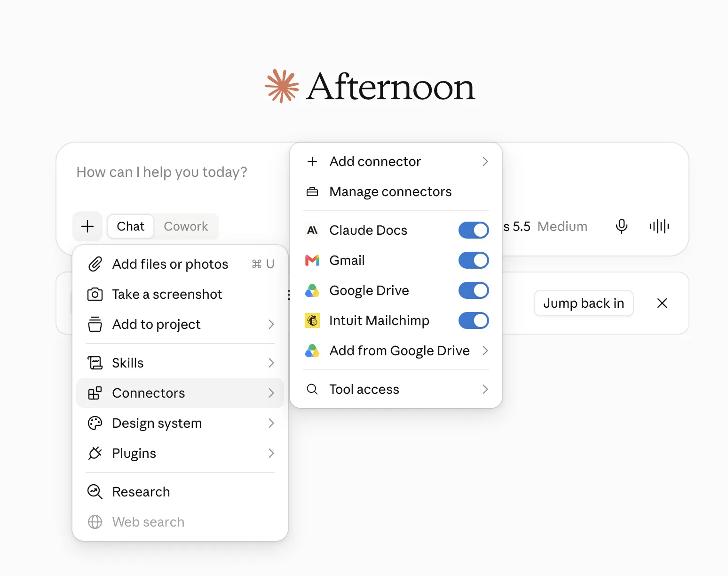Click the Connectors blocks icon
The height and width of the screenshot is (576, 728).
pyautogui.click(x=95, y=393)
